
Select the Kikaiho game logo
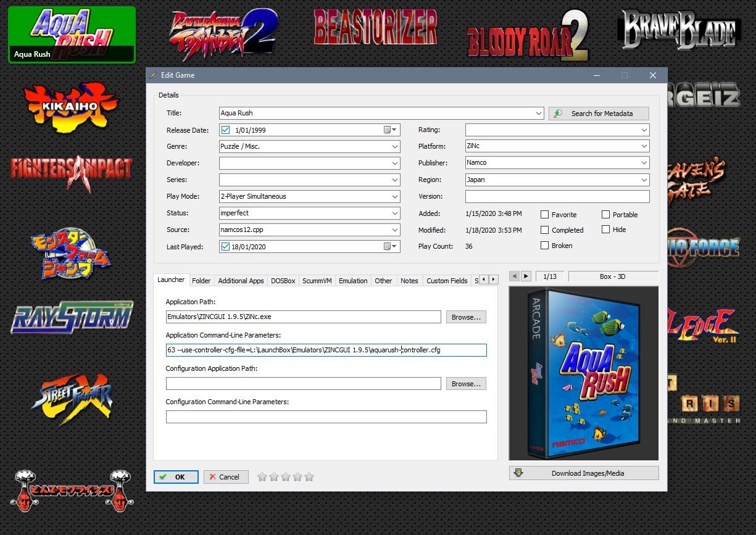coord(71,106)
